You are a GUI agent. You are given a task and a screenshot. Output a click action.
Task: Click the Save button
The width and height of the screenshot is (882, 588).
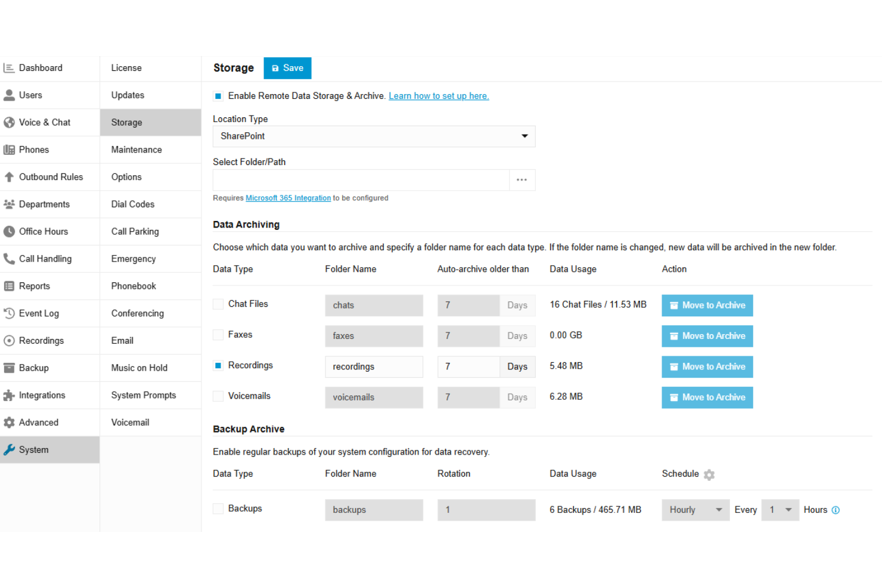coord(287,67)
